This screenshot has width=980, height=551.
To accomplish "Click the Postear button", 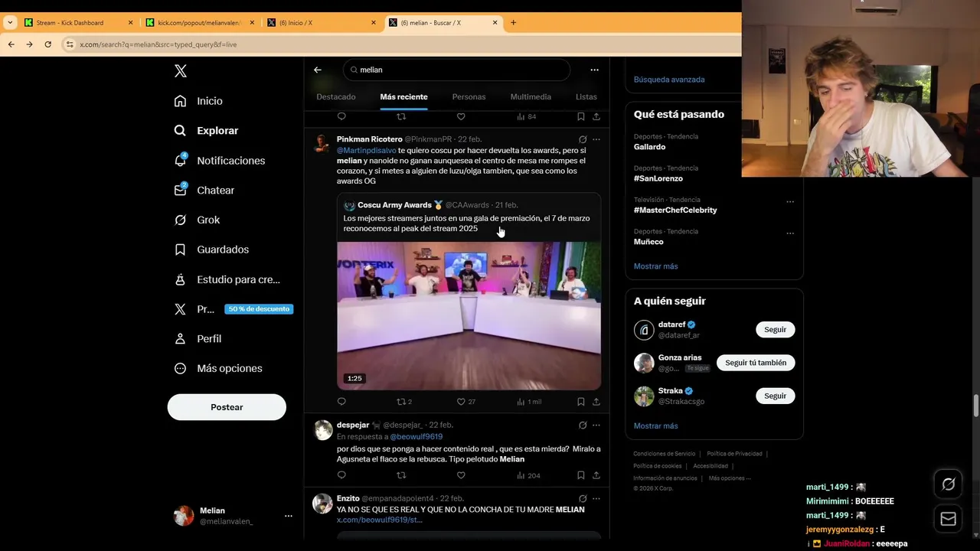I will [227, 407].
